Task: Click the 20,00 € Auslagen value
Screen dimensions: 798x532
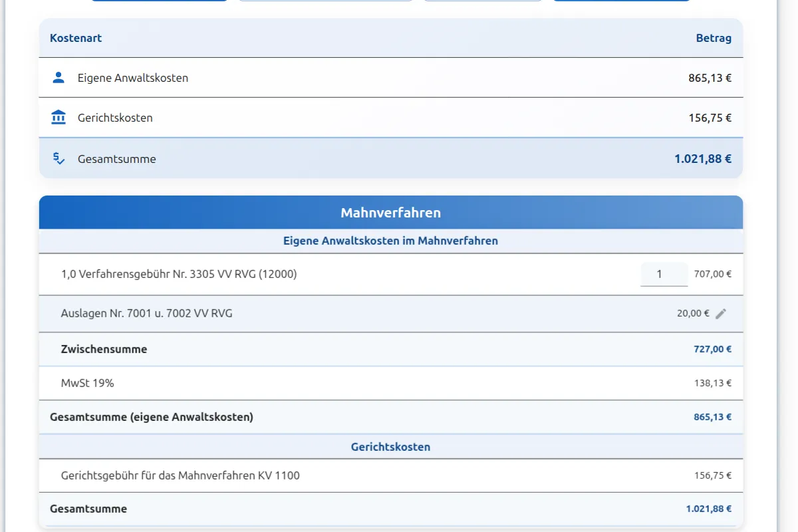Action: click(x=693, y=313)
